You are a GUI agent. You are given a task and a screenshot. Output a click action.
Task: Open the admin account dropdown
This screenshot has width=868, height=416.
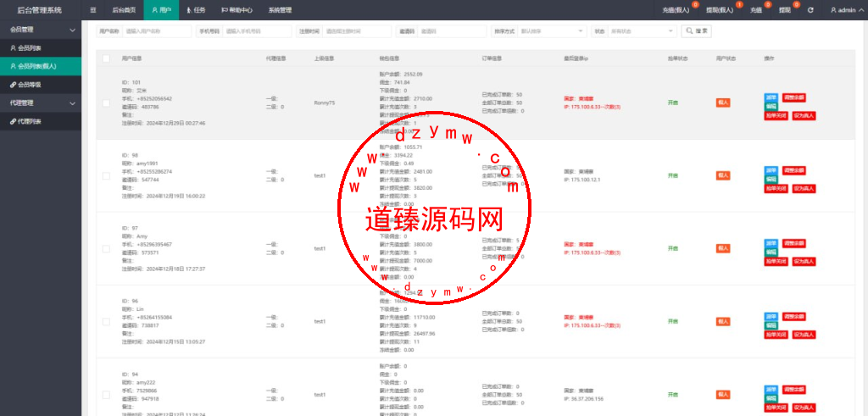[x=846, y=10]
